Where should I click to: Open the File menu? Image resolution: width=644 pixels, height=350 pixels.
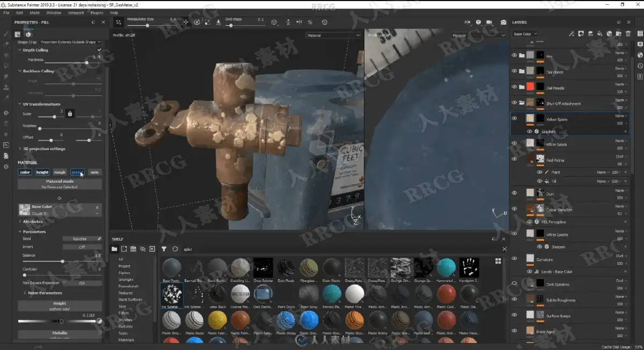(6, 12)
